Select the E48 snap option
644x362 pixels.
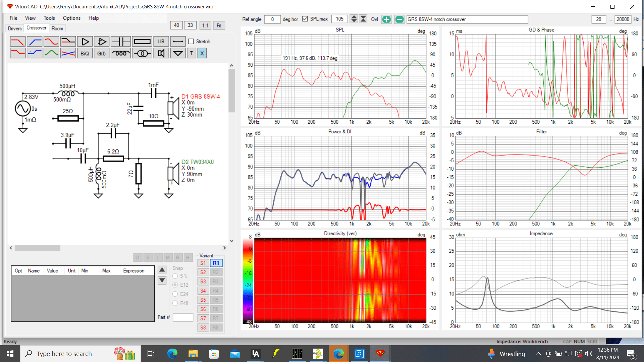click(175, 303)
